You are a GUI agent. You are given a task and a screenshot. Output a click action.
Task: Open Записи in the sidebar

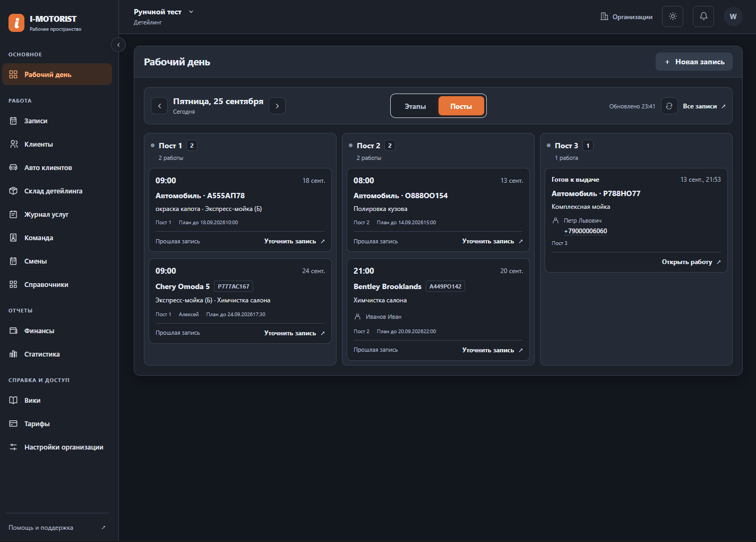(x=57, y=121)
